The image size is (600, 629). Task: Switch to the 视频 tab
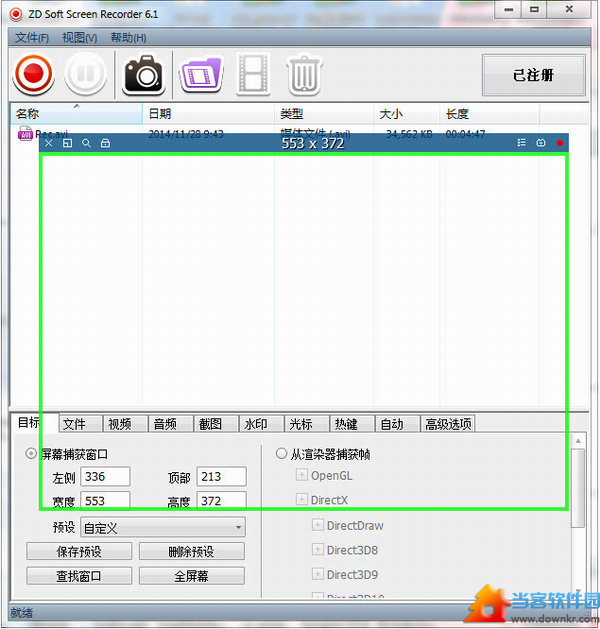[x=126, y=424]
